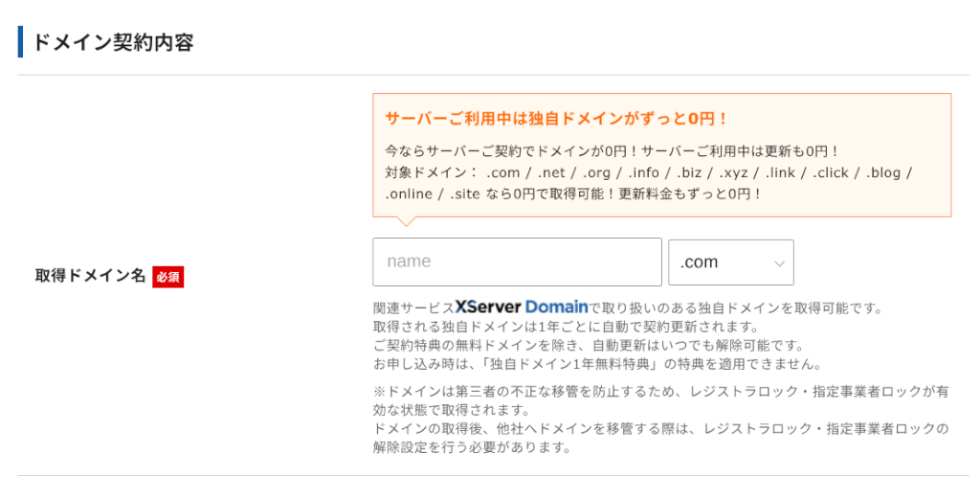
Task: Click the red 必須 required badge
Action: 167,277
